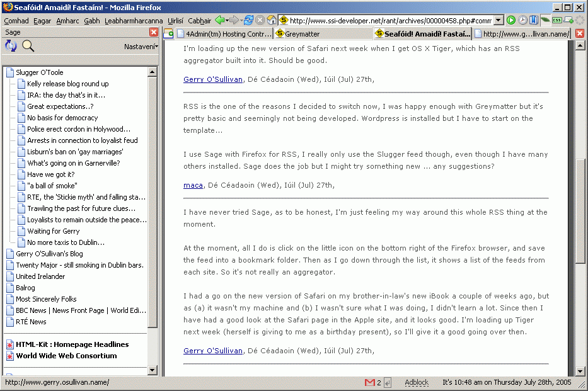This screenshot has width=588, height=391.
Task: Click the Slugger O'Toole feed page icon
Action: coord(10,72)
